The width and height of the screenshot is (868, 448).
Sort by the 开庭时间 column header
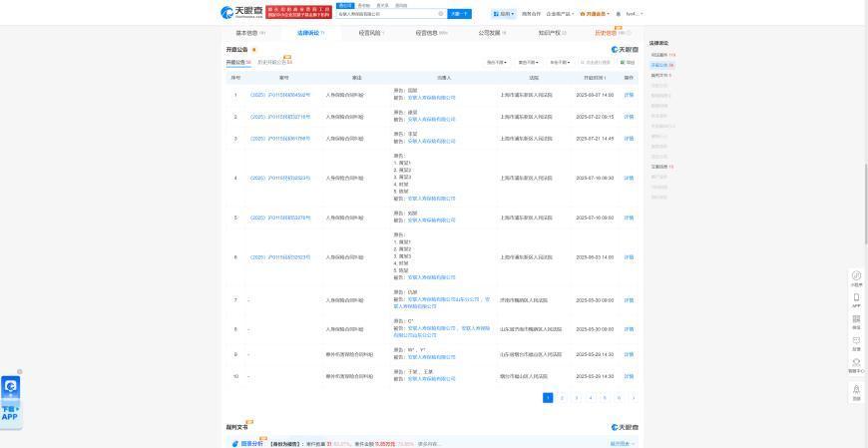pyautogui.click(x=595, y=78)
